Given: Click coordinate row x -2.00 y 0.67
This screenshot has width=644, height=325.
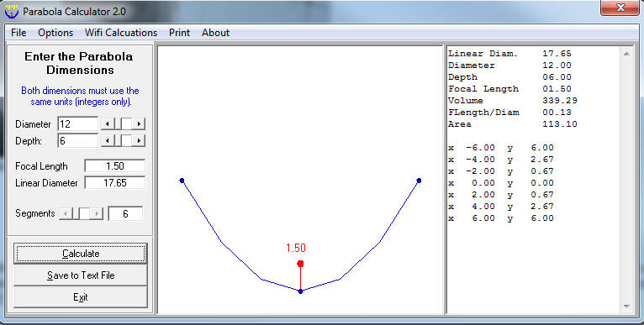Looking at the screenshot, I should (x=501, y=171).
